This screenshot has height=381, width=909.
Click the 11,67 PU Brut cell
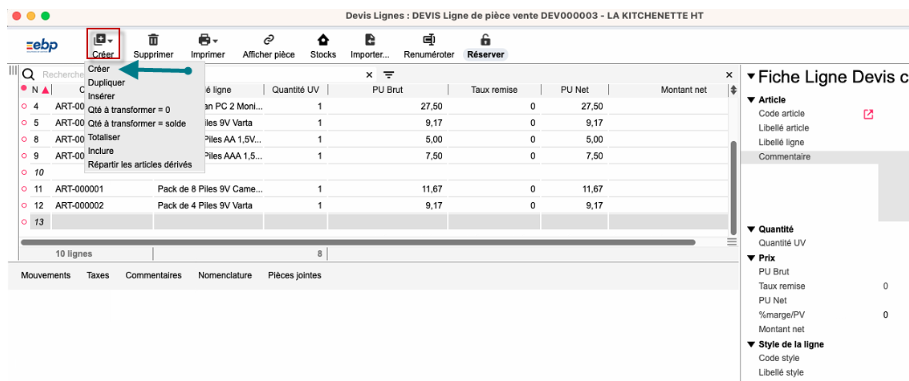pos(388,189)
